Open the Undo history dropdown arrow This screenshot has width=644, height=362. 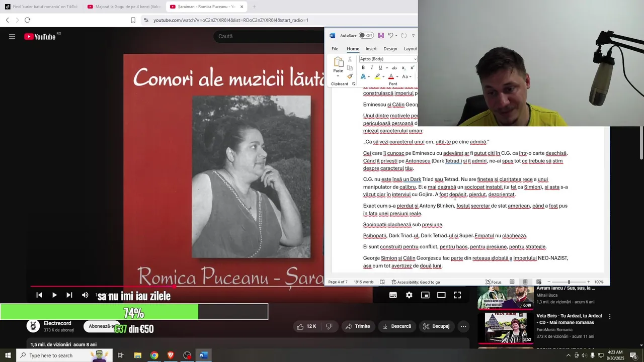[x=396, y=36]
